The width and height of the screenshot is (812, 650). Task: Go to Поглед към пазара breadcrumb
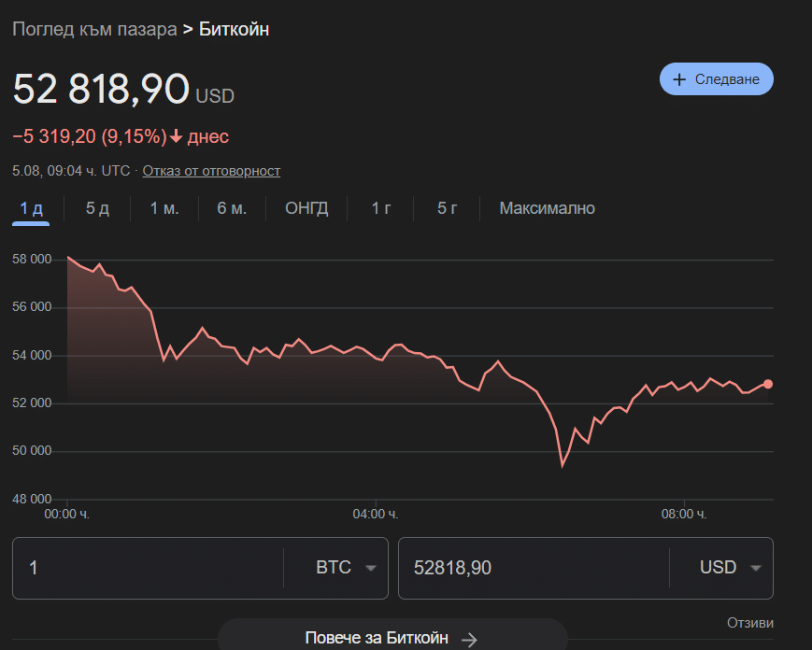pyautogui.click(x=94, y=29)
